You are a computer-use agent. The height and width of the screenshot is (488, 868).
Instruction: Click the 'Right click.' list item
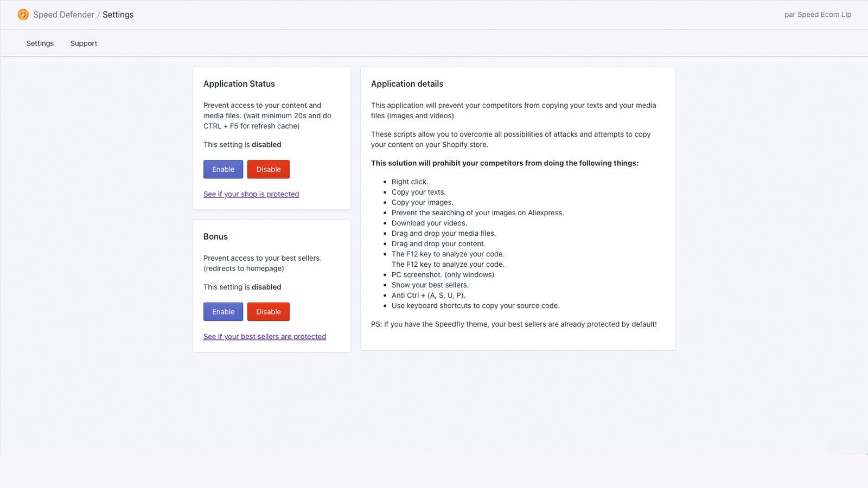[410, 182]
